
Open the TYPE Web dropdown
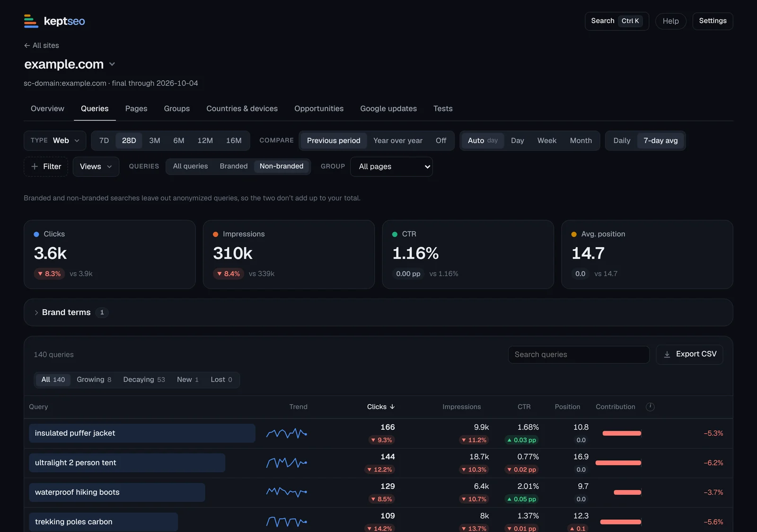[x=55, y=140]
